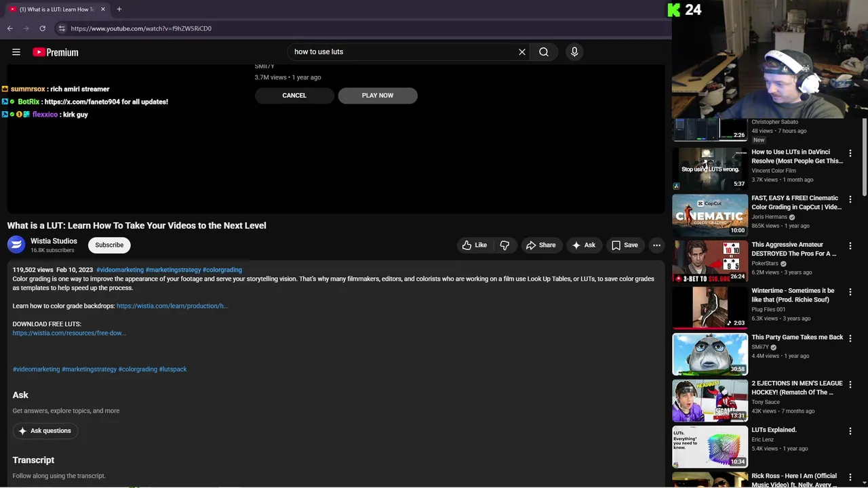The height and width of the screenshot is (488, 868).
Task: Open Vincent Color Film channel name
Action: coord(774,171)
